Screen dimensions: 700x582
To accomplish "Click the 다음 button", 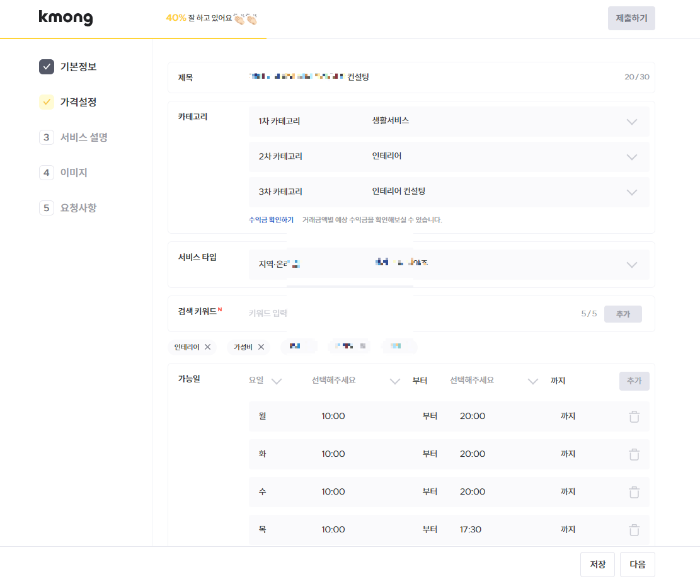I will tap(637, 564).
